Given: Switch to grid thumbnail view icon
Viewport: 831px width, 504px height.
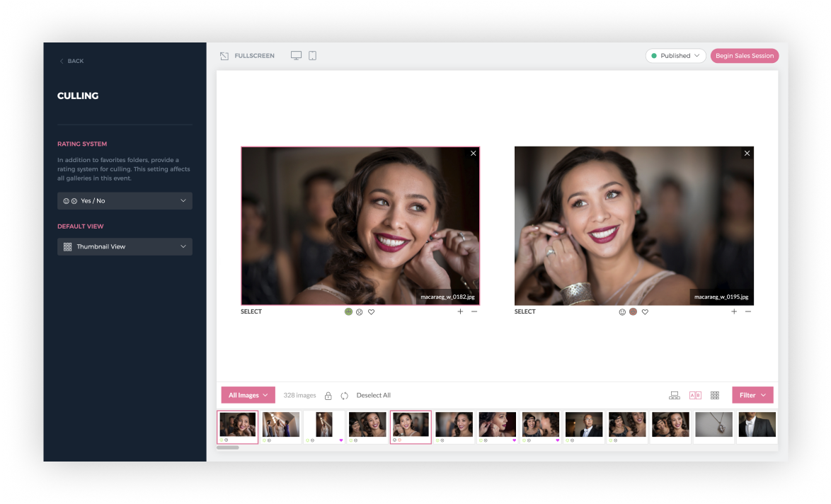Looking at the screenshot, I should pyautogui.click(x=715, y=396).
